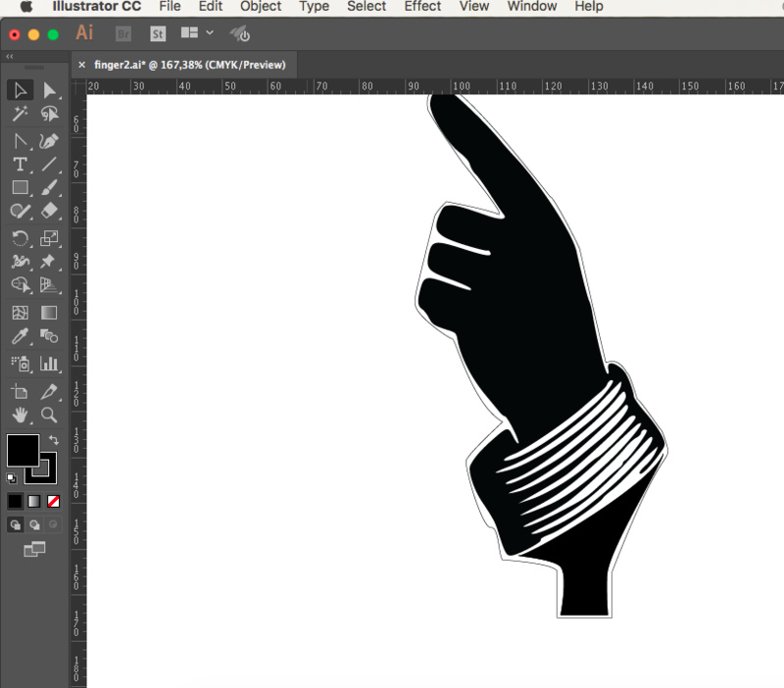Open the Bridge (Br) button

pos(123,34)
